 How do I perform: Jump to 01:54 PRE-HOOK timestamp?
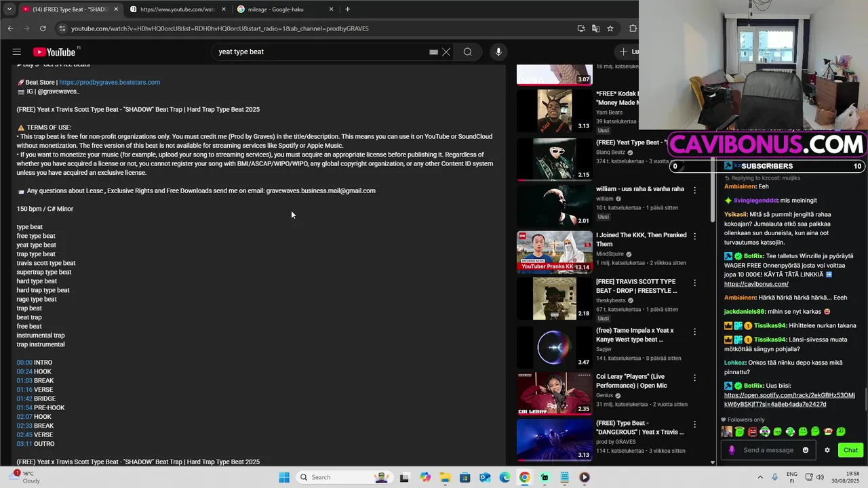[24, 408]
